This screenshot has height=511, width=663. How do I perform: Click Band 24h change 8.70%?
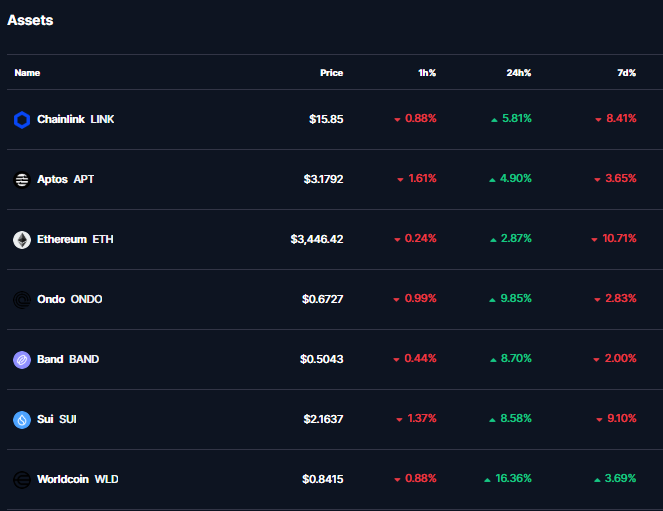pyautogui.click(x=511, y=358)
